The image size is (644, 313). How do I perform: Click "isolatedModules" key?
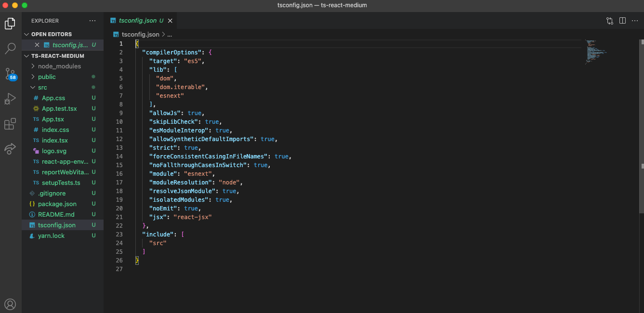[x=178, y=199]
